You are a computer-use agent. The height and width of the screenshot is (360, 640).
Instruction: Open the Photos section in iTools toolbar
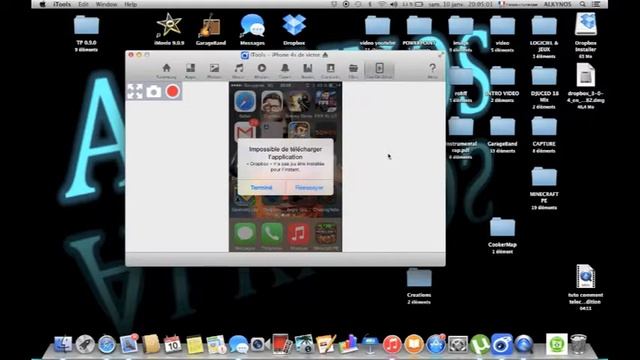click(x=214, y=71)
